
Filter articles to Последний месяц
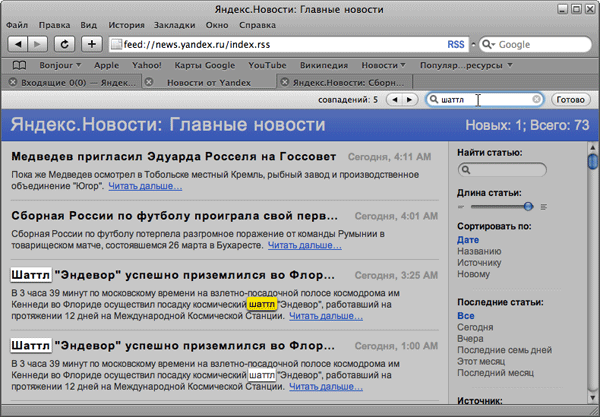[496, 373]
